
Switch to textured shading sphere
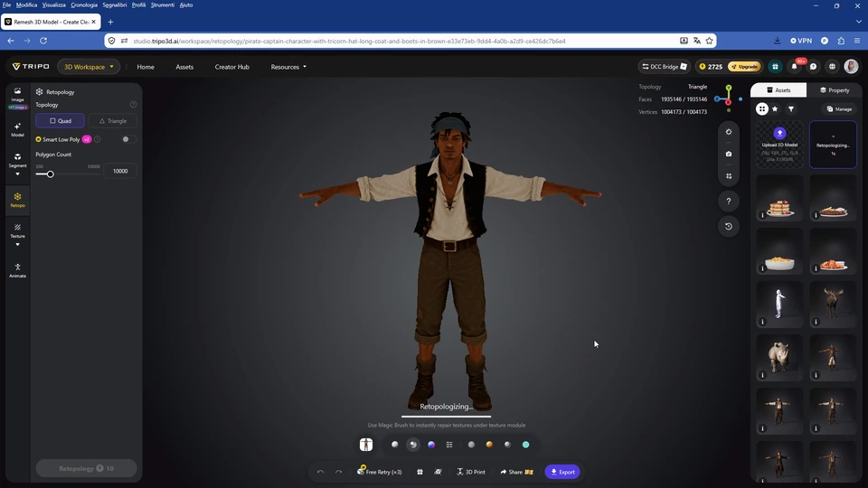tap(413, 445)
